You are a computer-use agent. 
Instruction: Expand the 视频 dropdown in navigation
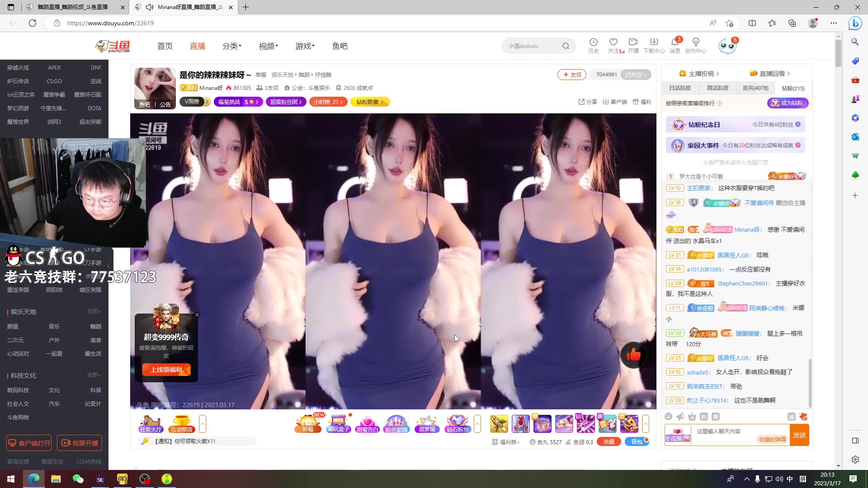pyautogui.click(x=268, y=46)
